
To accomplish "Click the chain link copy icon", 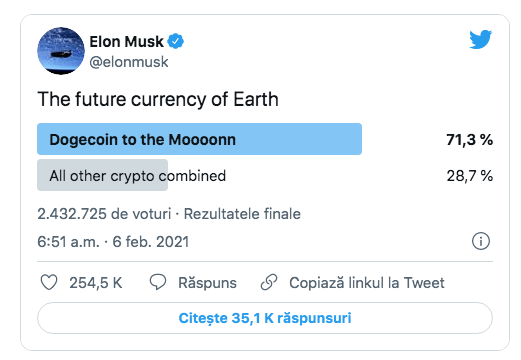I will coord(269,282).
